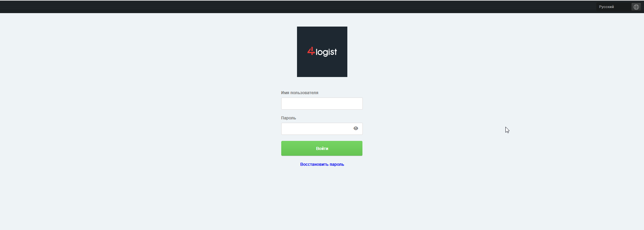The width and height of the screenshot is (644, 230).
Task: Click the globe language icon
Action: [x=636, y=7]
